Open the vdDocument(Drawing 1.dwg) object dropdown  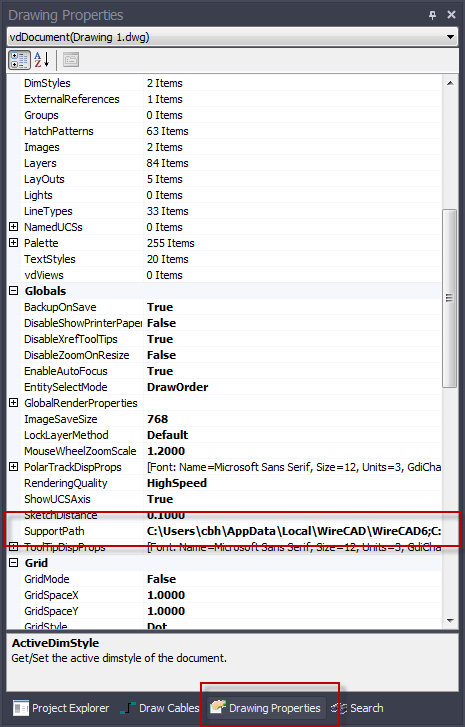point(450,37)
